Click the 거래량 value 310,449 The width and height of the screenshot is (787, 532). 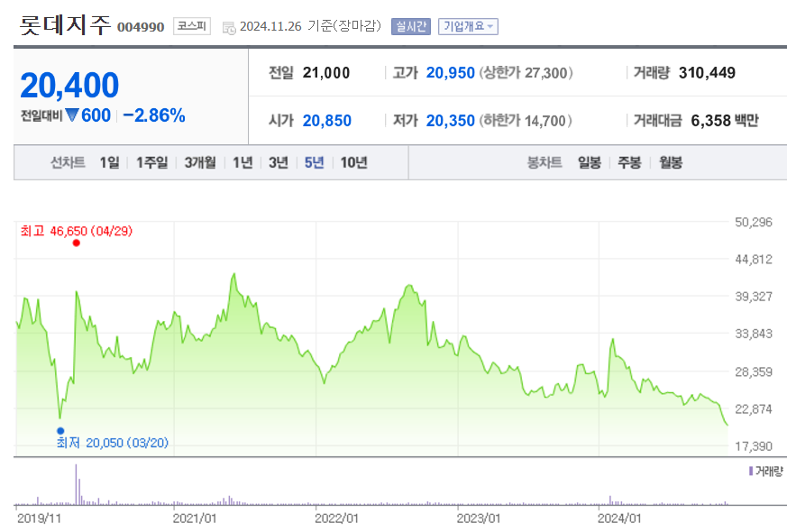[x=707, y=73]
